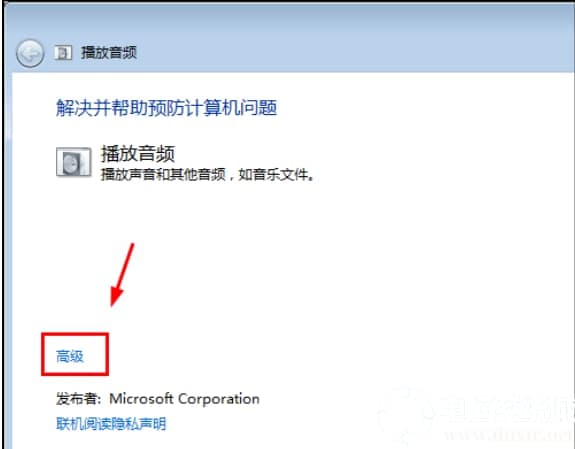Image resolution: width=575 pixels, height=449 pixels.
Task: Click the watermark logo graphic
Action: tap(403, 413)
